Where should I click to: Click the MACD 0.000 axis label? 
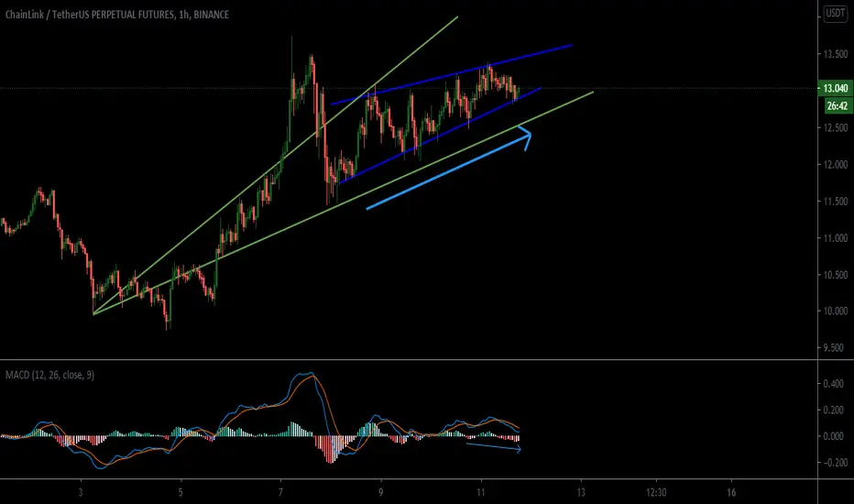tap(833, 436)
